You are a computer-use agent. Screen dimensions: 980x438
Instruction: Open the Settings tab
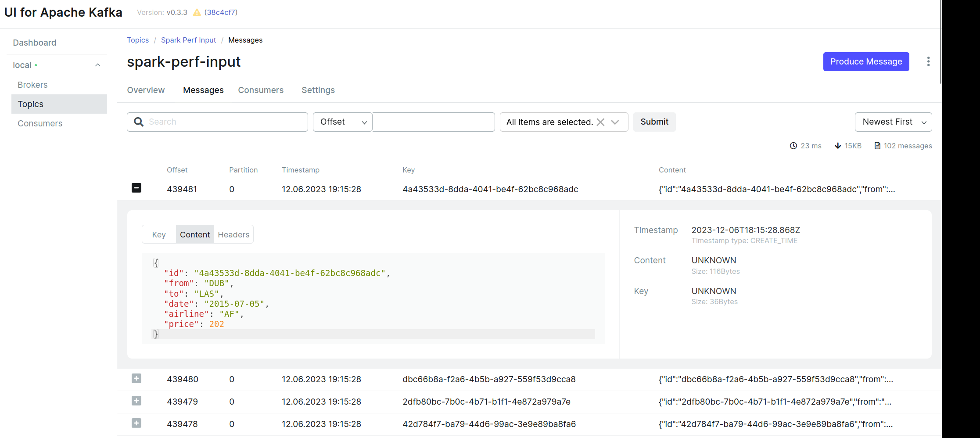tap(318, 90)
